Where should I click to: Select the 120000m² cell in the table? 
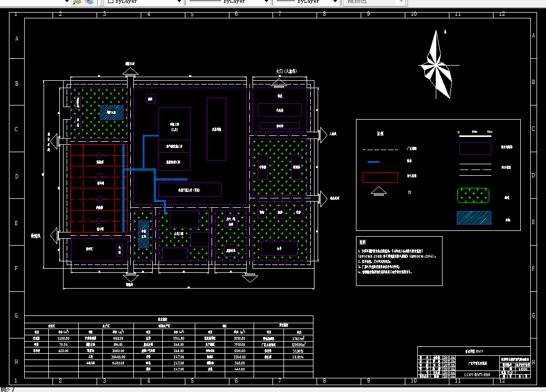(298, 345)
